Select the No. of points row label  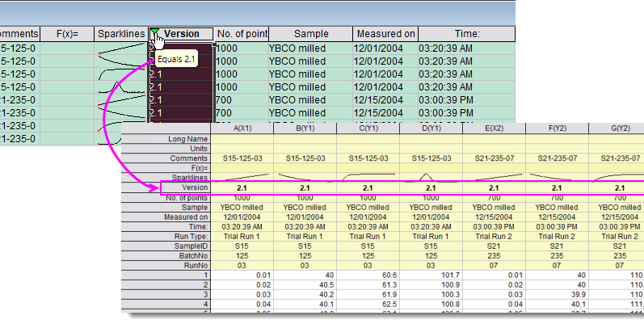[166, 198]
